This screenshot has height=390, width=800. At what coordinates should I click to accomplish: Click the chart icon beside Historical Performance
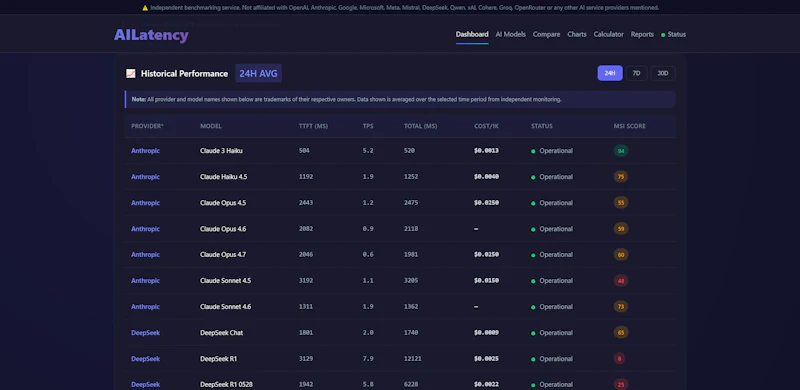(131, 74)
